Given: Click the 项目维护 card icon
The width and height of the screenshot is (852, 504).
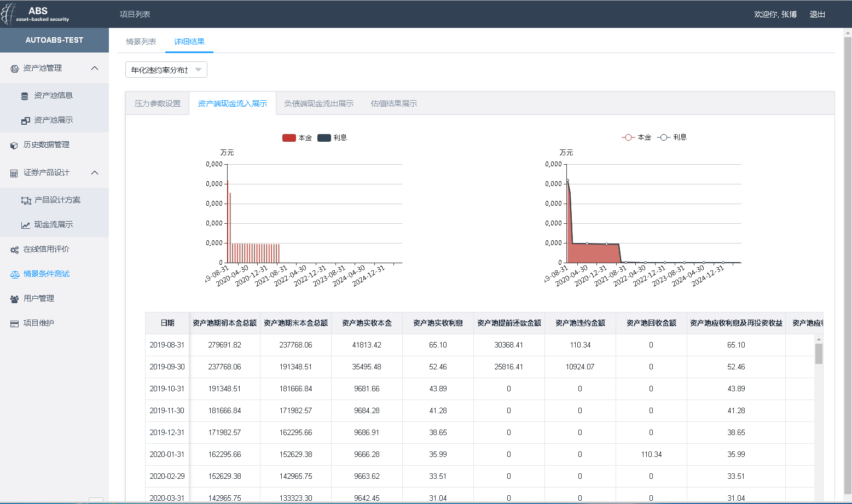Looking at the screenshot, I should [14, 323].
